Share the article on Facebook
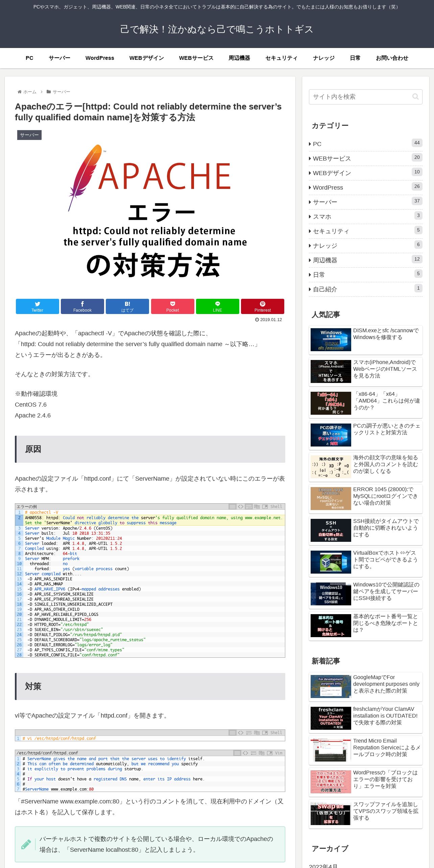This screenshot has width=434, height=868. [82, 306]
